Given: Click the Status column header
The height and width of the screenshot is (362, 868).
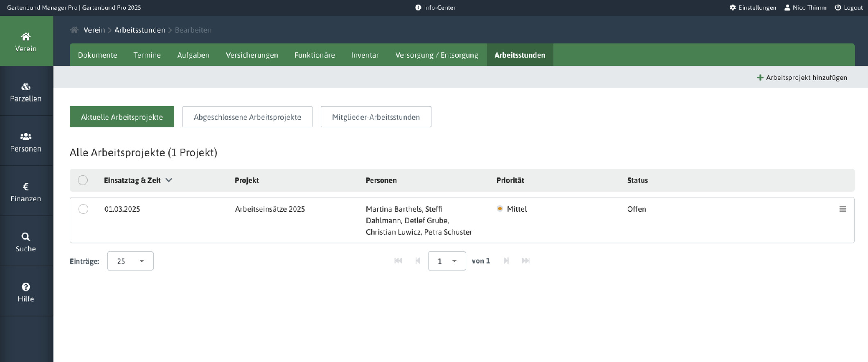Looking at the screenshot, I should (x=637, y=180).
